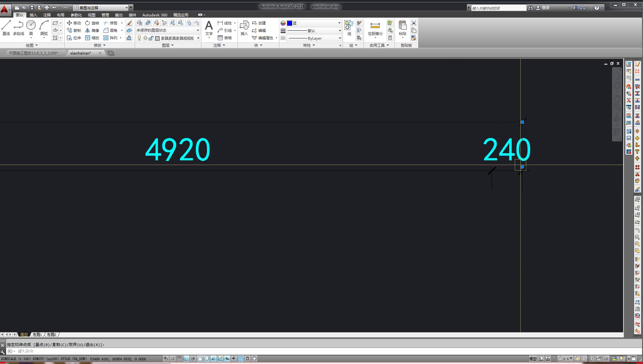Click the 圆角 (Fillet) tool
643x364 pixels.
(x=111, y=30)
